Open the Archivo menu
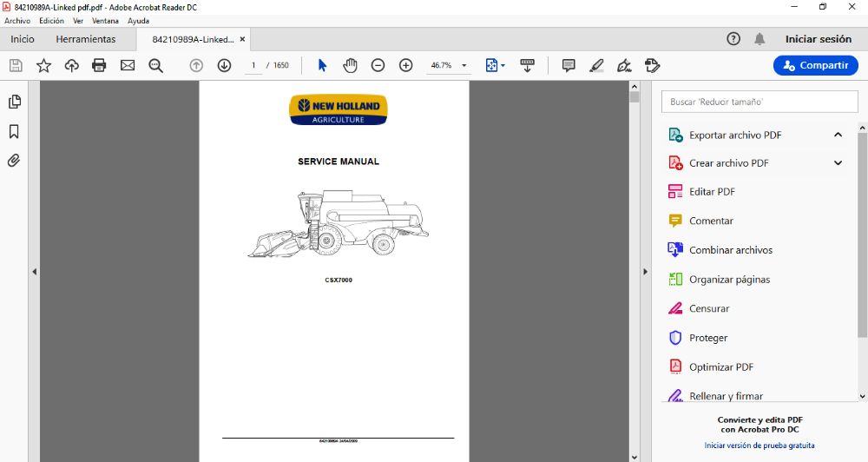 (x=17, y=21)
